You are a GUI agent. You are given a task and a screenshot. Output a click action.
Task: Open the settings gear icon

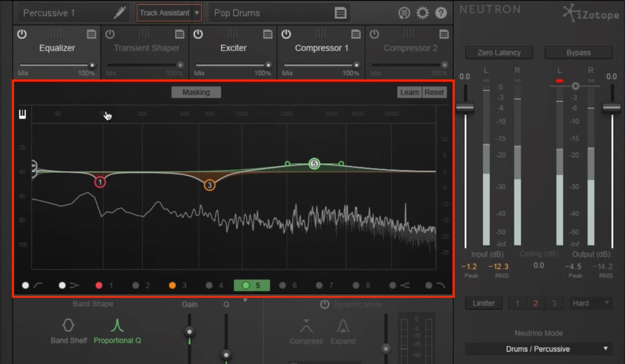click(x=422, y=13)
